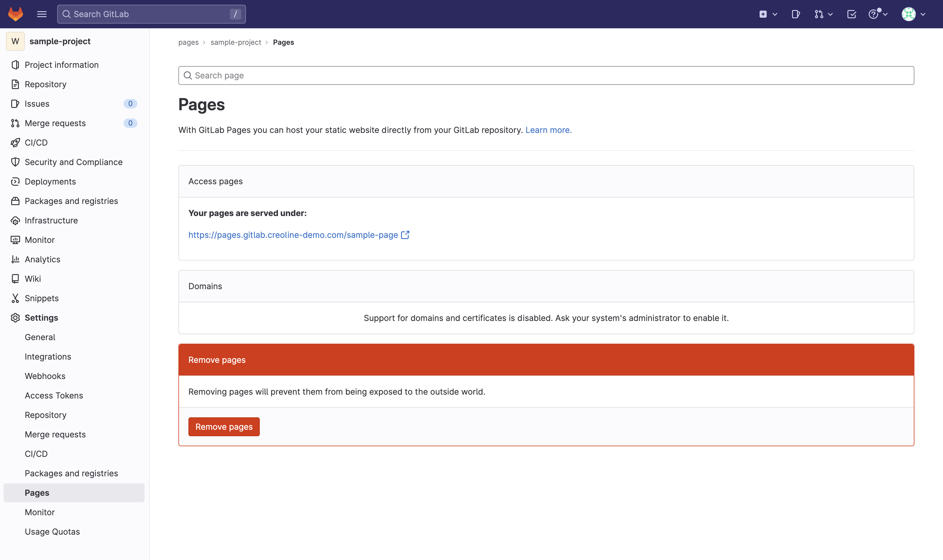
Task: Click the Search page input
Action: pos(546,75)
